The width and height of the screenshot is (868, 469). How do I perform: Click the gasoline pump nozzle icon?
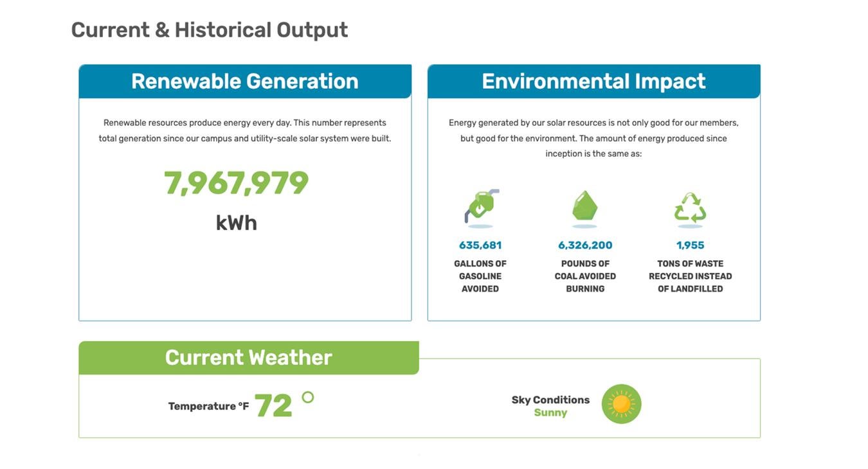(482, 208)
